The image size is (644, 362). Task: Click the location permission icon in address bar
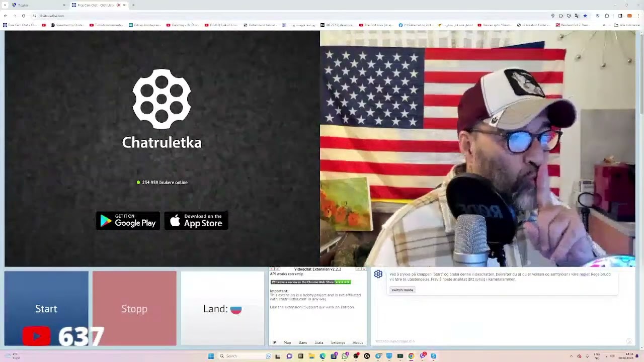553,16
